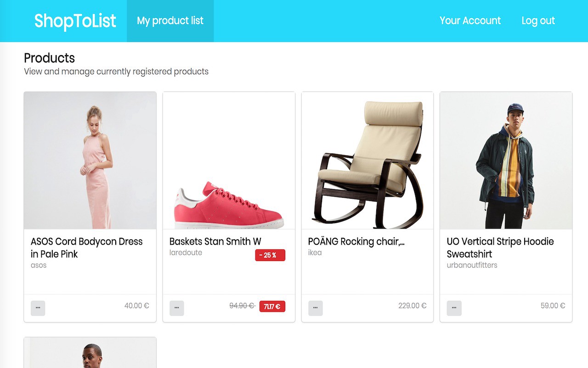
Task: Click the -25 % discount badge
Action: pyautogui.click(x=270, y=255)
